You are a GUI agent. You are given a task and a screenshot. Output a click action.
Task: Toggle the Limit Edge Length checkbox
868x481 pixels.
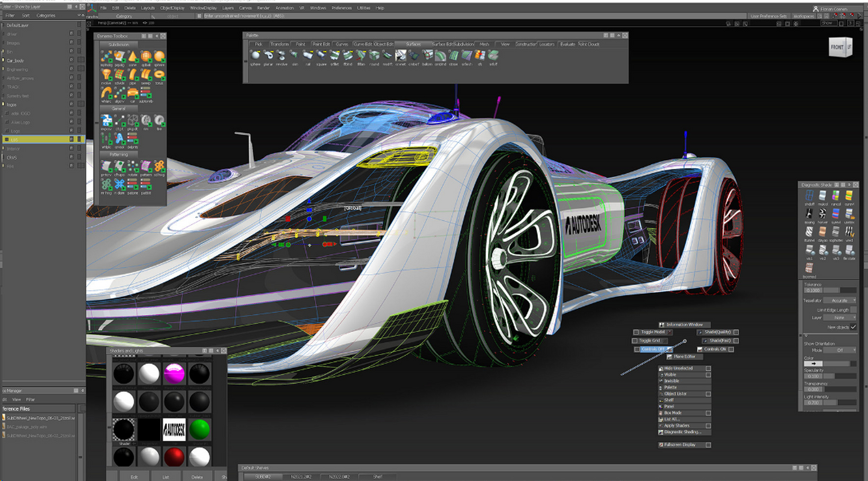click(x=853, y=310)
